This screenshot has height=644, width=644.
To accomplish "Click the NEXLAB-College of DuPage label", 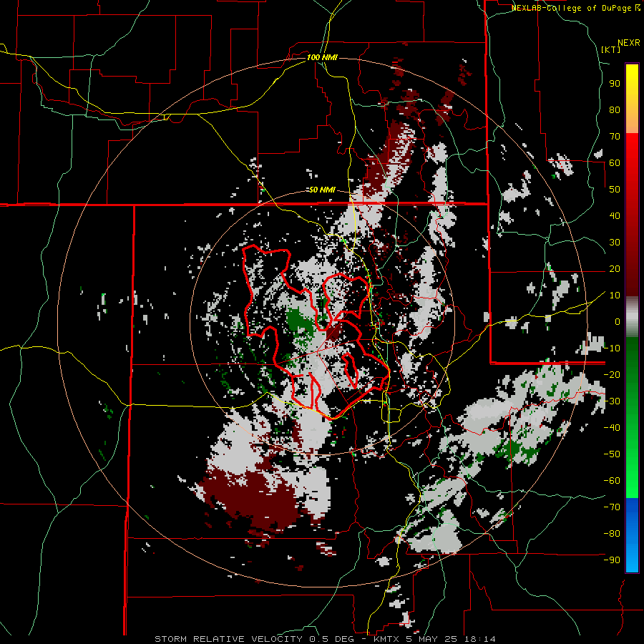I will coord(575,8).
